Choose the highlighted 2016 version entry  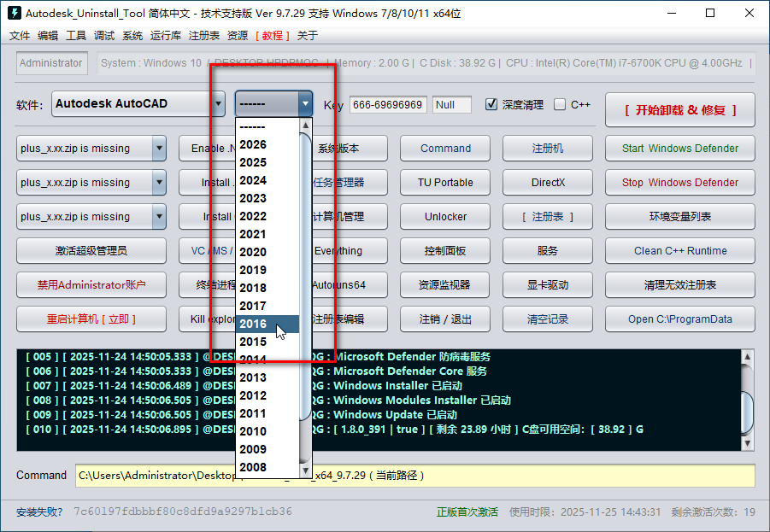coord(267,324)
